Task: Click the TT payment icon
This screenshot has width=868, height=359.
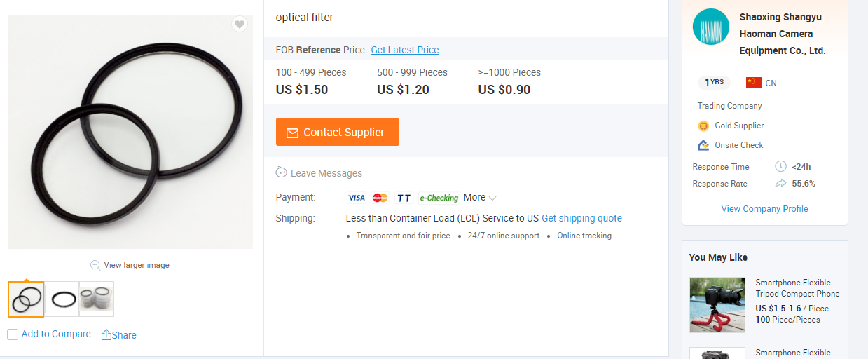Action: [x=404, y=198]
